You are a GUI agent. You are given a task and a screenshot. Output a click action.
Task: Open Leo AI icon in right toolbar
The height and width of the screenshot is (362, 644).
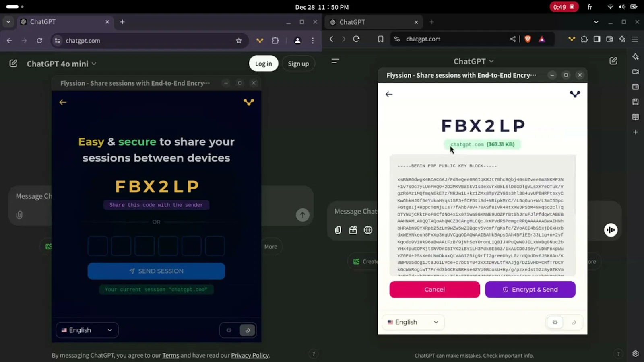point(622,39)
